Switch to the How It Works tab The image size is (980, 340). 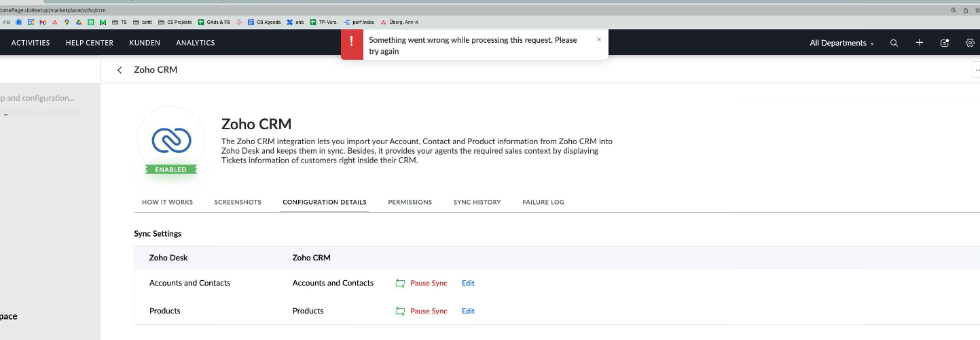point(167,202)
